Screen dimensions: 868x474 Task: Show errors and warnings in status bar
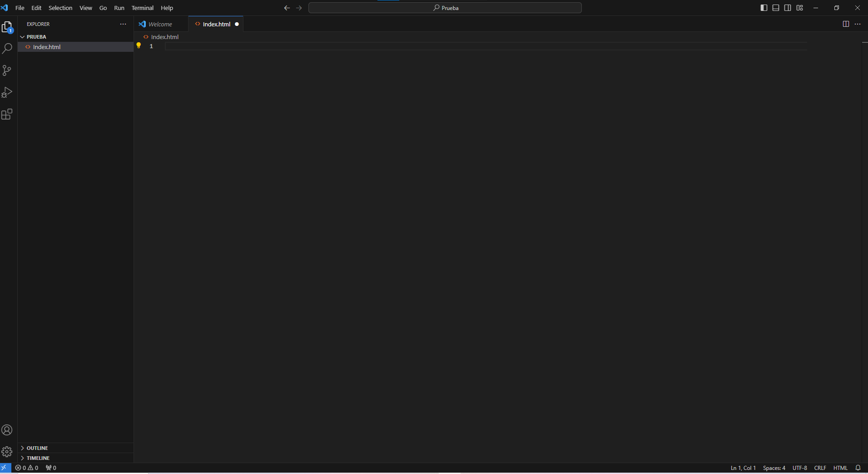tap(27, 468)
